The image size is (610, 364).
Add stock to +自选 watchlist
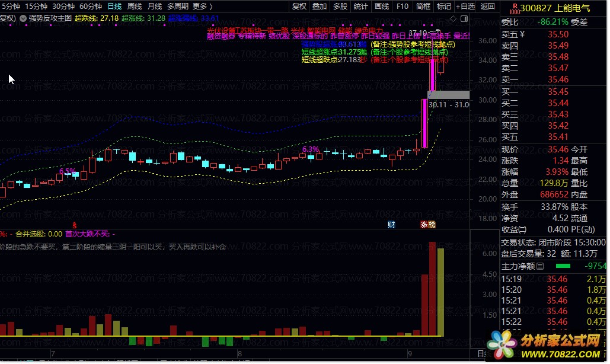click(x=466, y=6)
